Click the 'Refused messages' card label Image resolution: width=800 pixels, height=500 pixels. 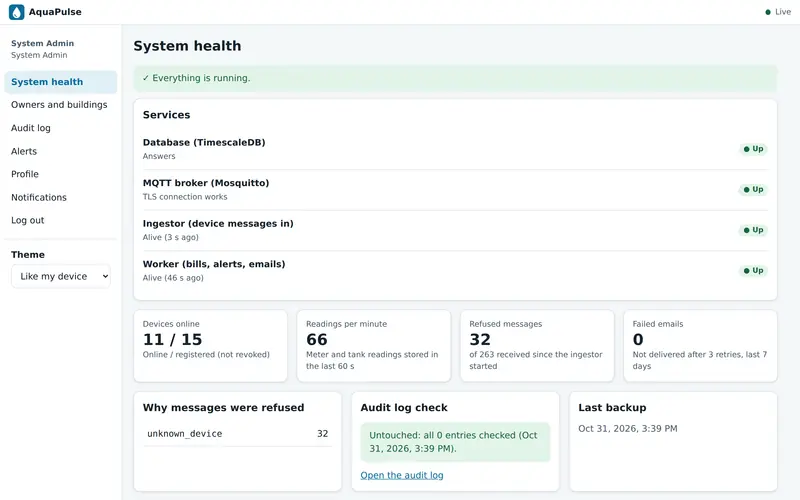click(x=506, y=324)
